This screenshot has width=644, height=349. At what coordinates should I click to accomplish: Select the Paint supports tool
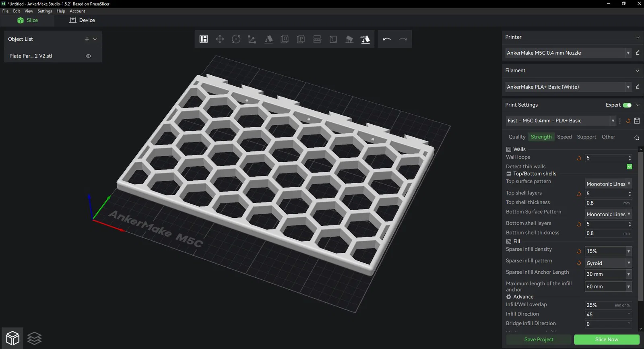click(349, 39)
